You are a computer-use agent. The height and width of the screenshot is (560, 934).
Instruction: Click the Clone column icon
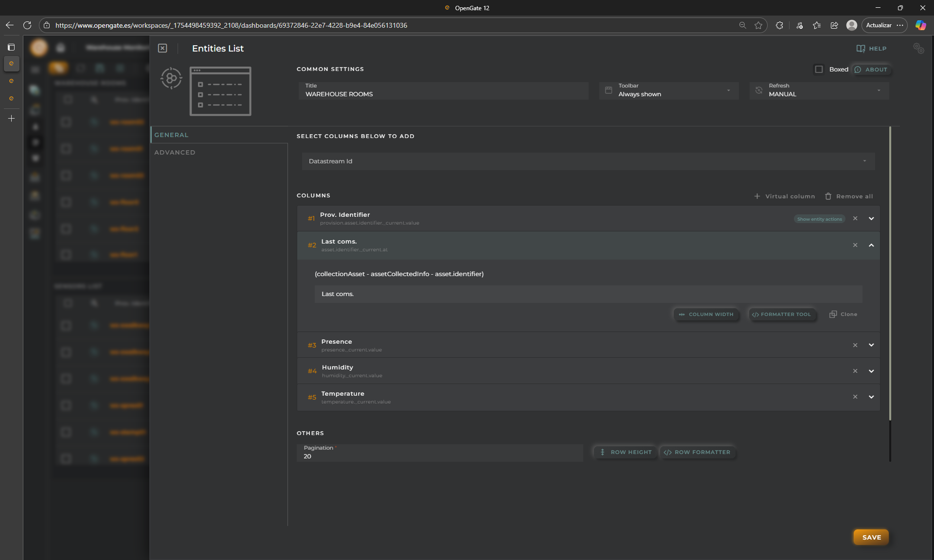coord(833,315)
